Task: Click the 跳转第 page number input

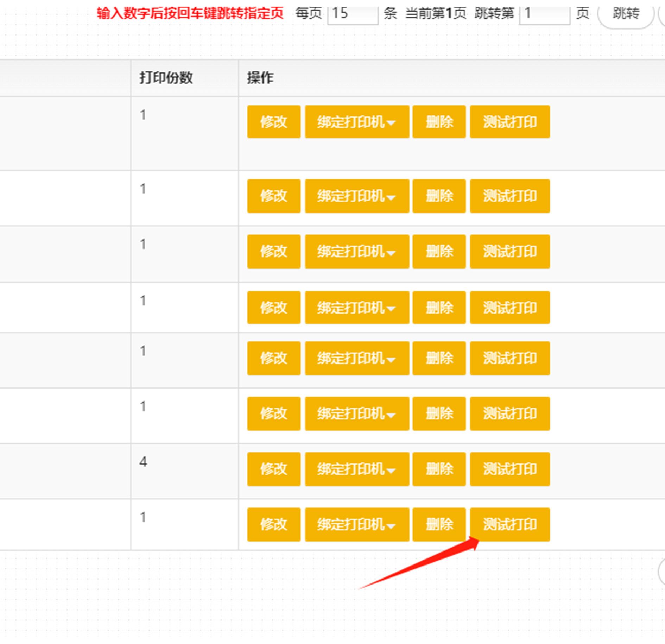Action: 544,14
